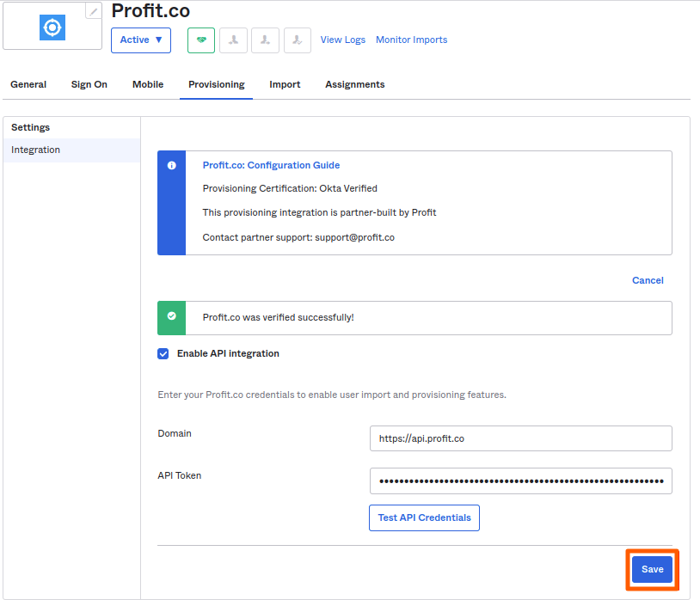Click the Profit.co app logo image
This screenshot has height=600, width=700.
[x=52, y=28]
